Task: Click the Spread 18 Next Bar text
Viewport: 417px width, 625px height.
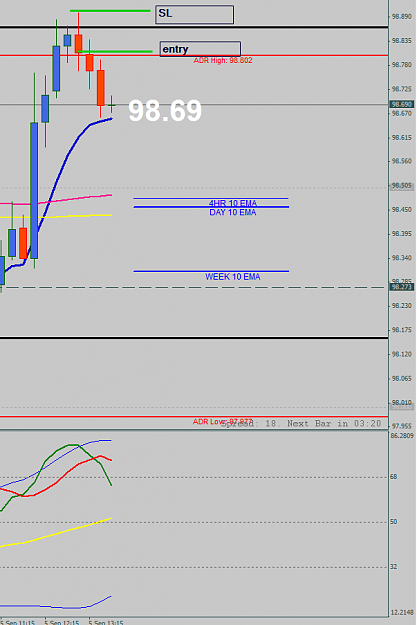Action: (301, 423)
